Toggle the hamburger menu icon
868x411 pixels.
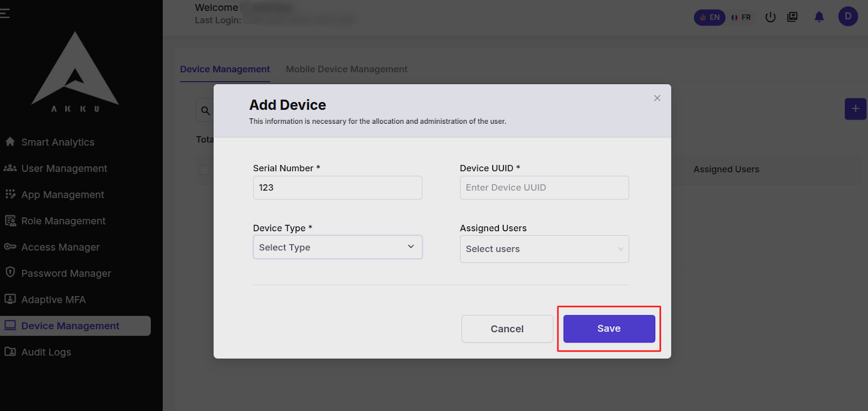click(x=5, y=13)
